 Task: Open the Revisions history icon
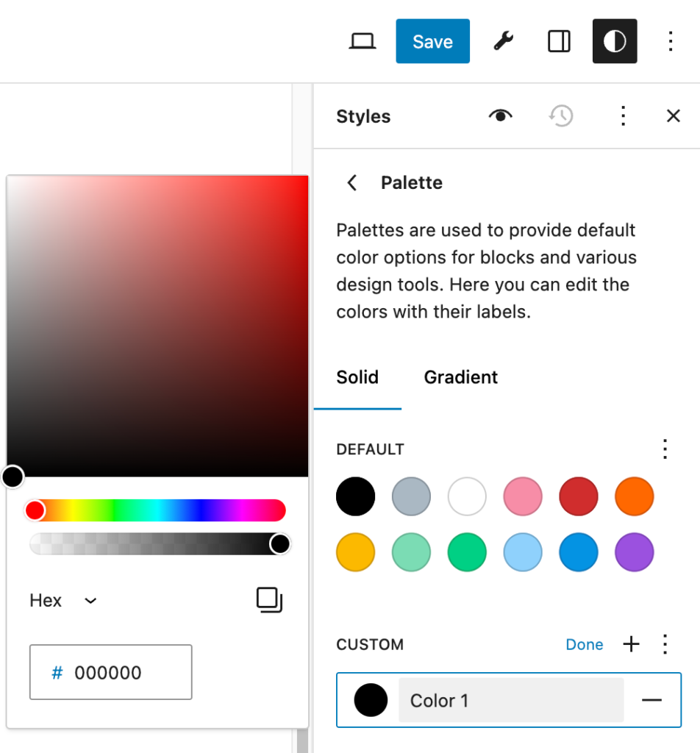click(x=561, y=116)
